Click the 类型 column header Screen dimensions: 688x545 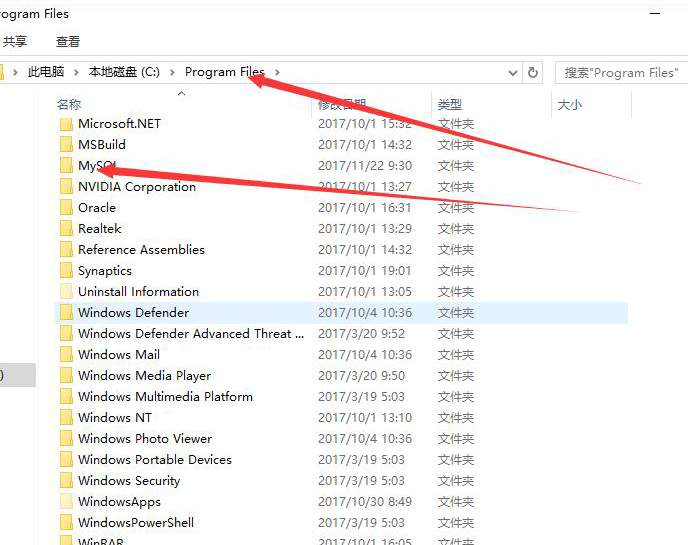click(x=450, y=104)
